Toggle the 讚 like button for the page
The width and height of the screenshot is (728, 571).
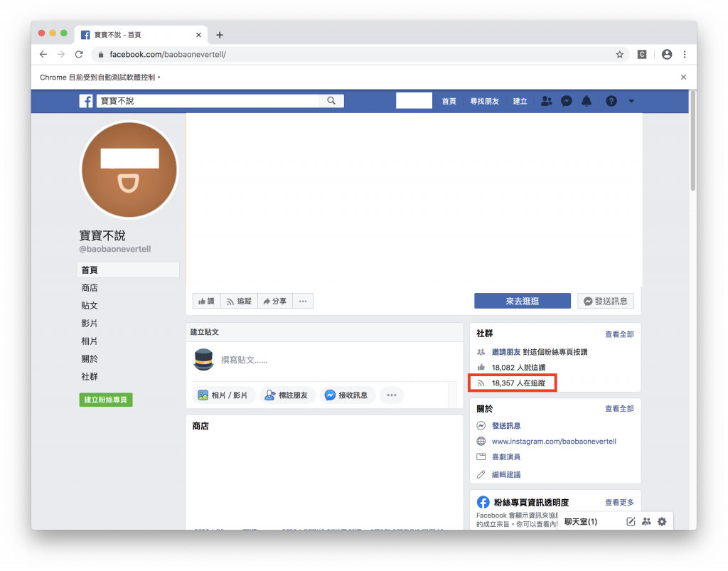207,301
